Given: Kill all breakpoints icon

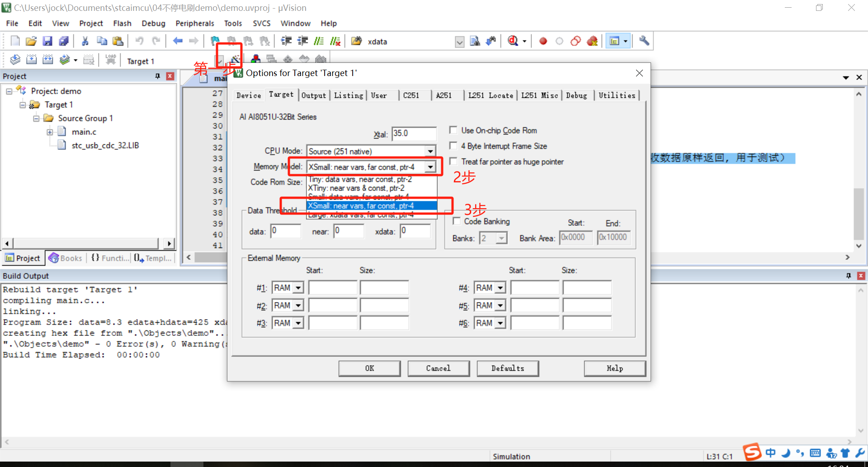Looking at the screenshot, I should pyautogui.click(x=592, y=41).
